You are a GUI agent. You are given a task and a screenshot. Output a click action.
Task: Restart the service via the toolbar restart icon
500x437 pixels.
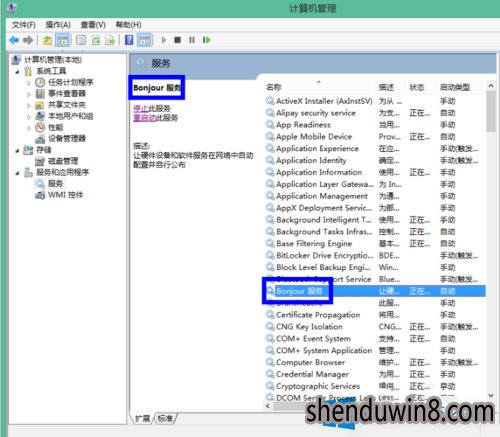[207, 40]
